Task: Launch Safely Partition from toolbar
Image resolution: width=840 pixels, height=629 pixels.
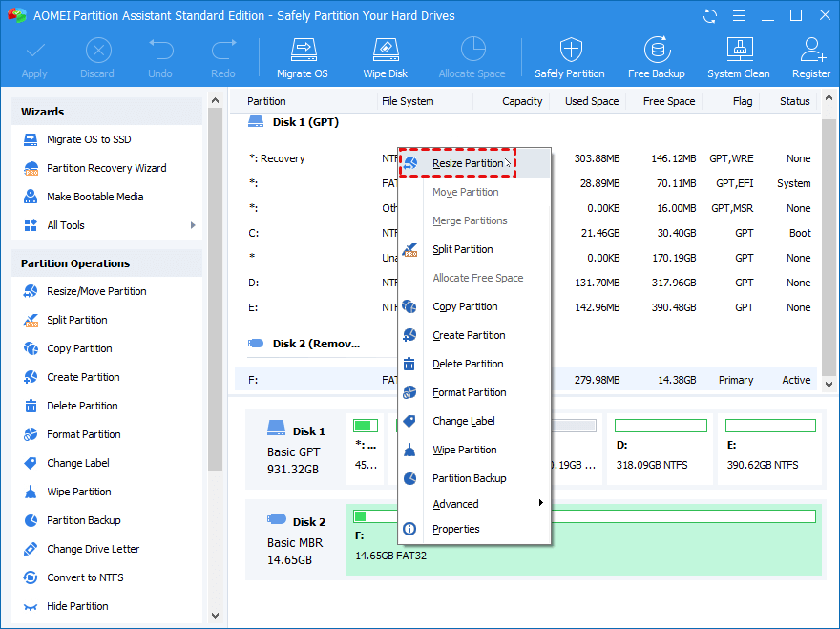Action: tap(569, 57)
